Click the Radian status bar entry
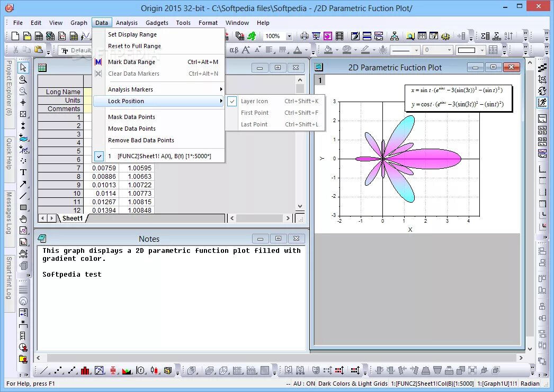This screenshot has height=392, width=554. (x=530, y=384)
